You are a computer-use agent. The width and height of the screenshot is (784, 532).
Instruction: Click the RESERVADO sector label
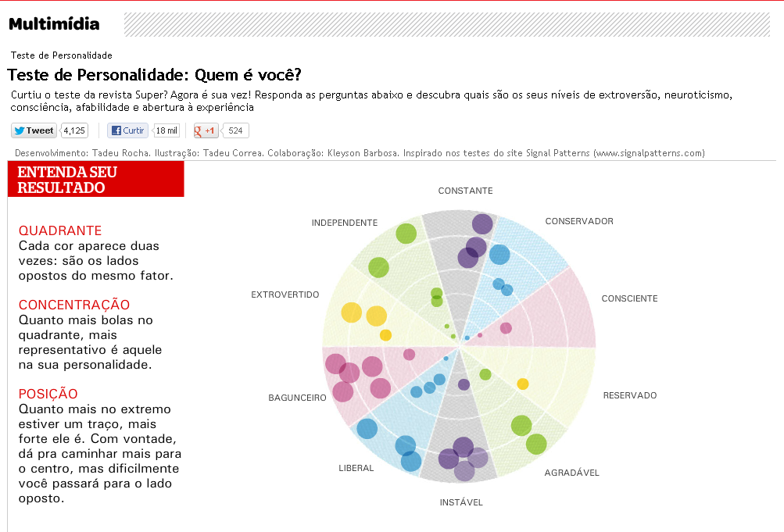click(x=629, y=395)
